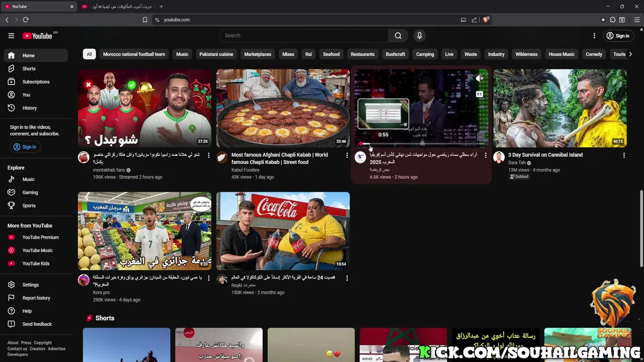Open options menu for Royki video
This screenshot has height=362, width=644.
pyautogui.click(x=347, y=278)
